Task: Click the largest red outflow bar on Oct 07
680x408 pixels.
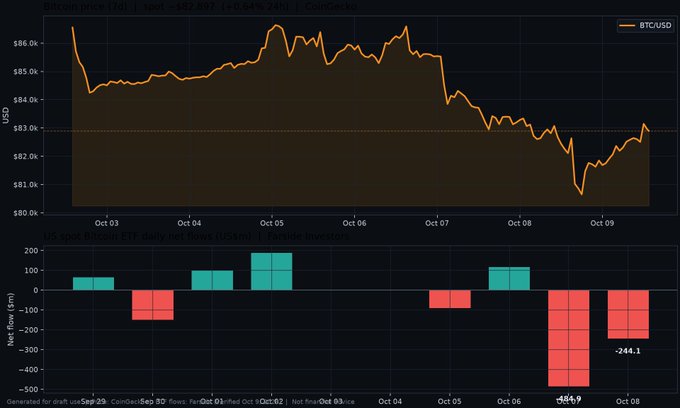Action: click(x=569, y=338)
